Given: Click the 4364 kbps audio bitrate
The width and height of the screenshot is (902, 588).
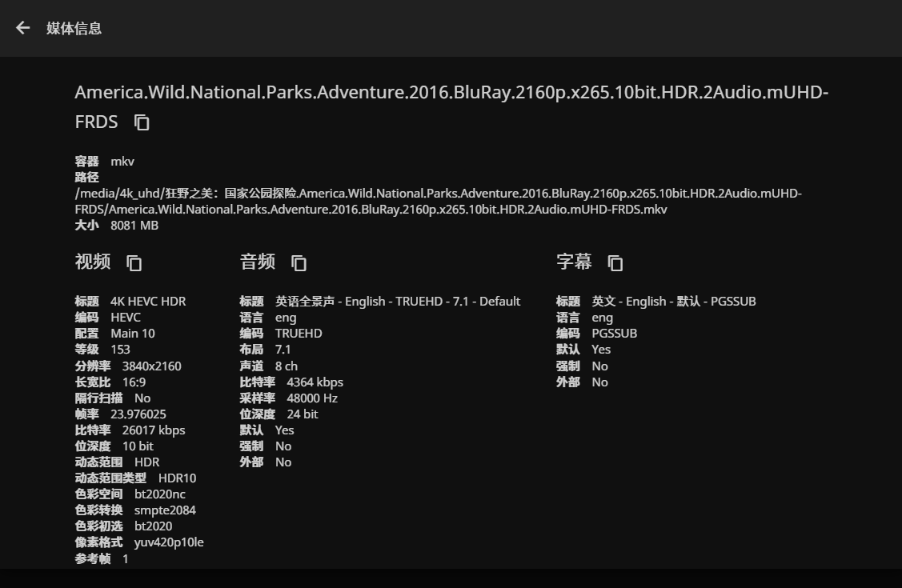Looking at the screenshot, I should [x=315, y=382].
